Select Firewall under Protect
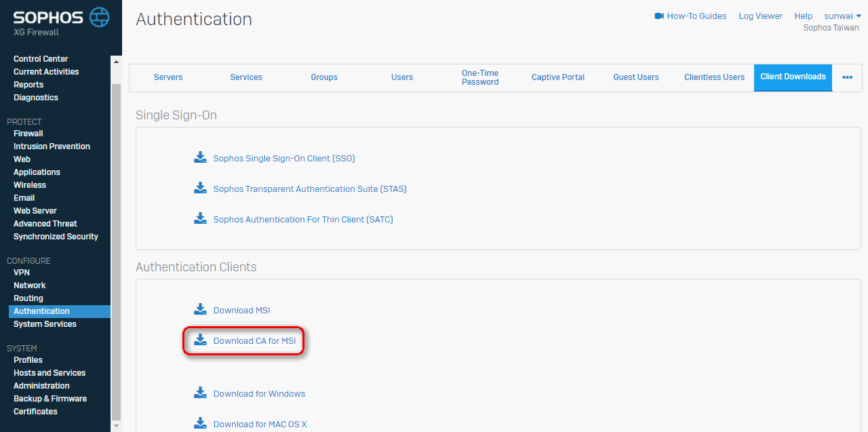The width and height of the screenshot is (868, 432). (x=28, y=134)
